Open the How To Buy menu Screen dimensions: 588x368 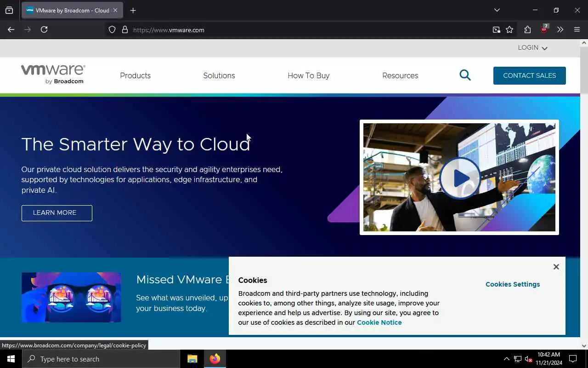click(309, 75)
